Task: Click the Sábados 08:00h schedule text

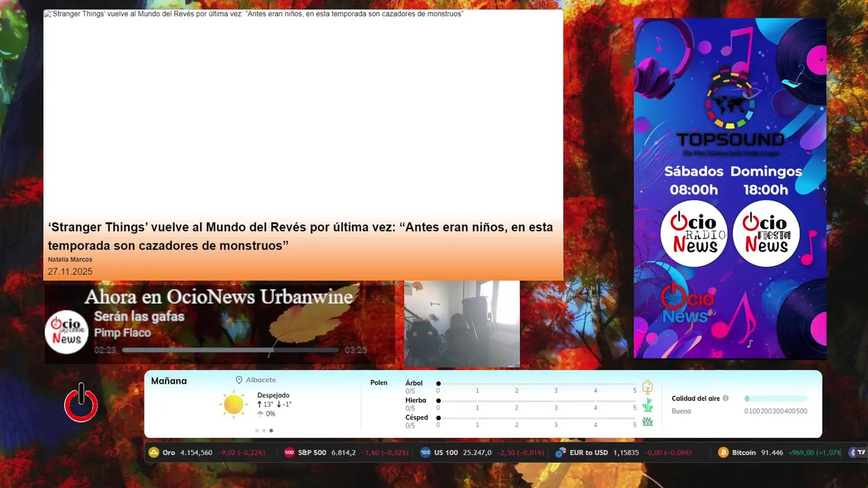Action: click(x=694, y=180)
